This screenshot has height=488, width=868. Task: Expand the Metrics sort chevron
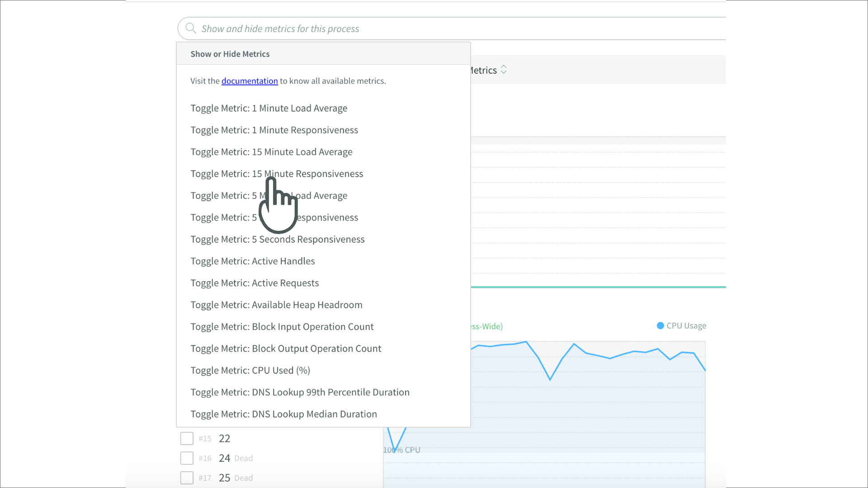point(504,70)
